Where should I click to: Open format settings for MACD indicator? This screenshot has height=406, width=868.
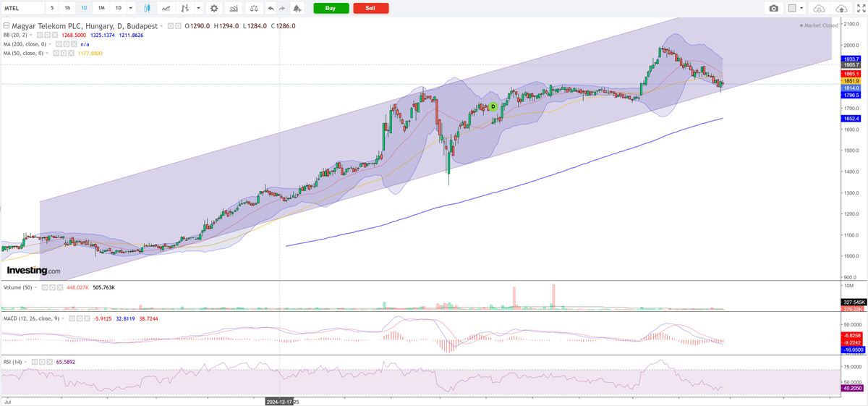tap(80, 318)
